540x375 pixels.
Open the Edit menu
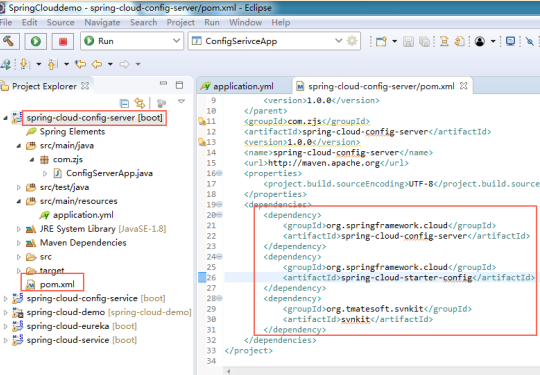coord(29,22)
